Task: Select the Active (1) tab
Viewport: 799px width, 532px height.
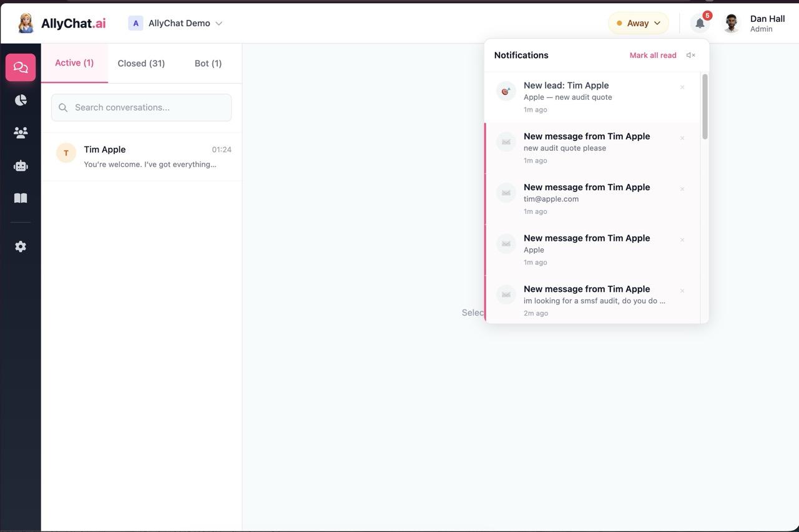Action: tap(74, 63)
